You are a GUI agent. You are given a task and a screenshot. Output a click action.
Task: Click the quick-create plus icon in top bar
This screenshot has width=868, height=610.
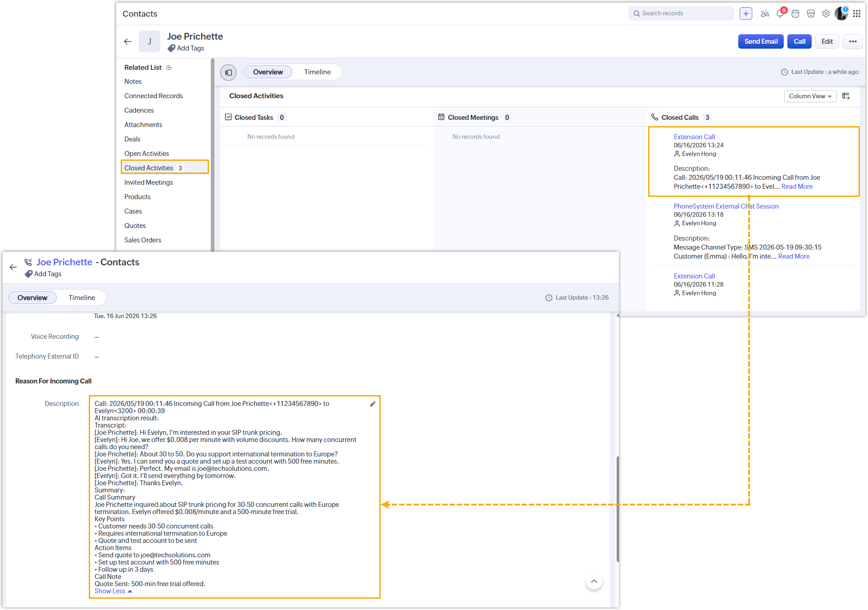pos(746,14)
